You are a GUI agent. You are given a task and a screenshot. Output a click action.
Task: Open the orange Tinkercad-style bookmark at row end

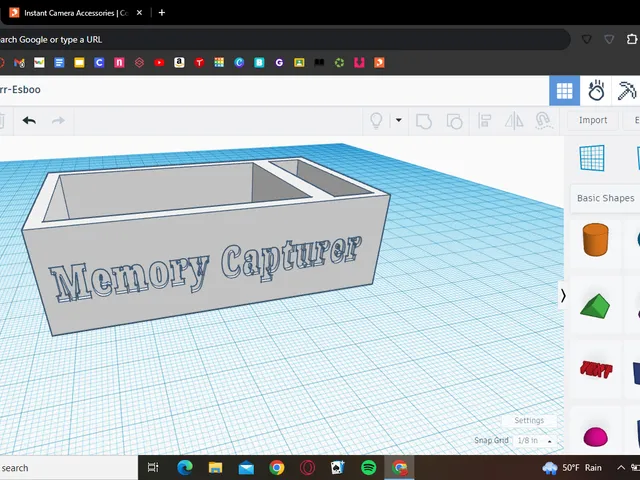379,62
